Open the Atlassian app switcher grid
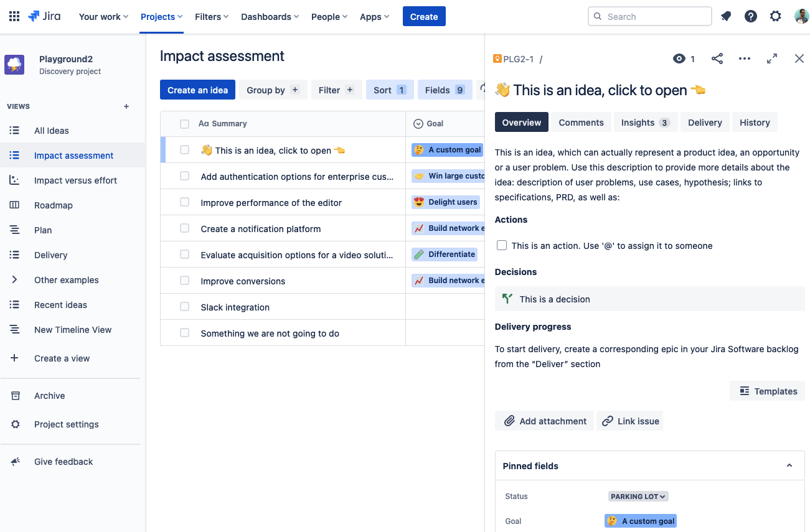Image resolution: width=810 pixels, height=532 pixels. pyautogui.click(x=14, y=16)
